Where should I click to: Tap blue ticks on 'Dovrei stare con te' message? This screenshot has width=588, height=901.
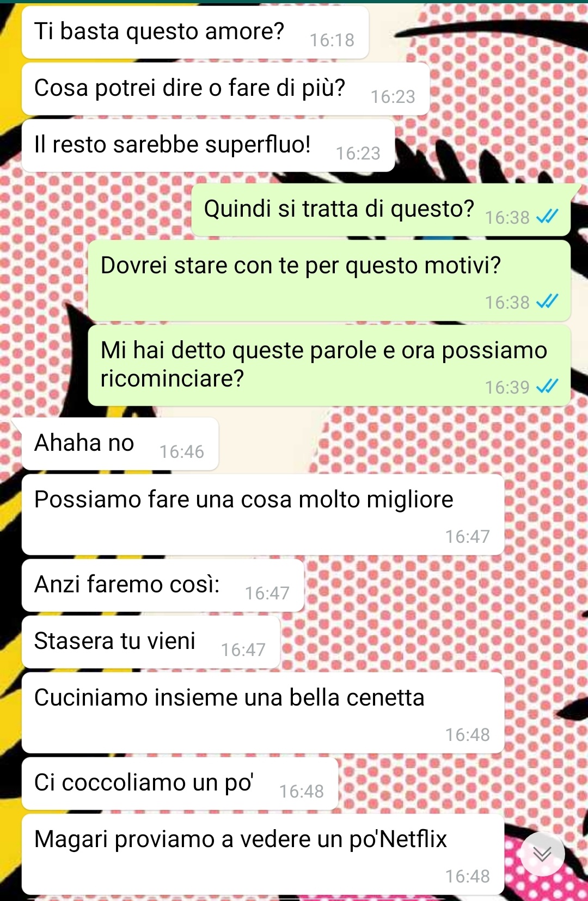pyautogui.click(x=547, y=302)
